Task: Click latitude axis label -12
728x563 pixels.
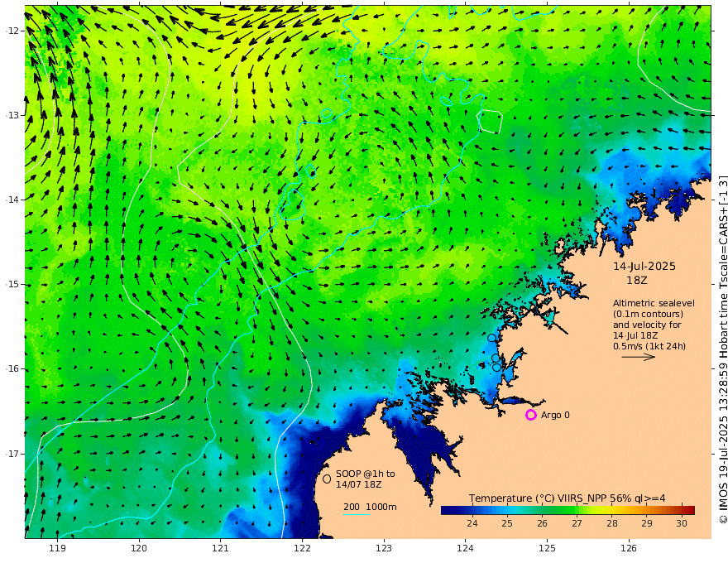Action: pyautogui.click(x=12, y=31)
